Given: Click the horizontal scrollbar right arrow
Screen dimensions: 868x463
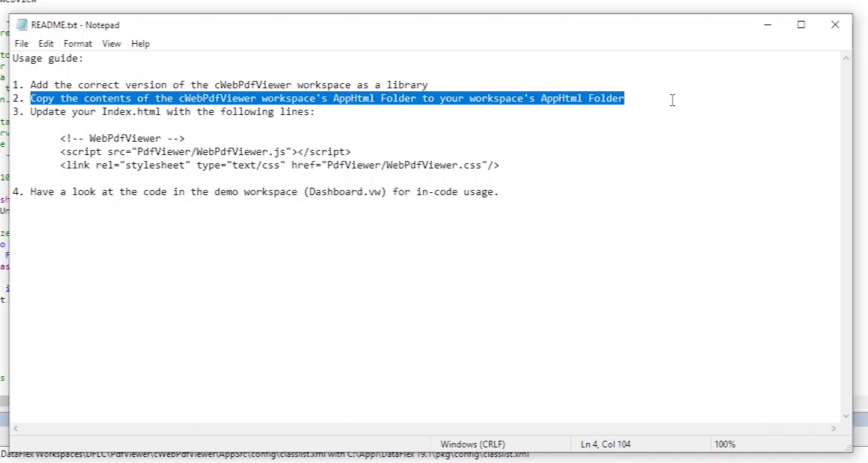Looking at the screenshot, I should coord(835,429).
